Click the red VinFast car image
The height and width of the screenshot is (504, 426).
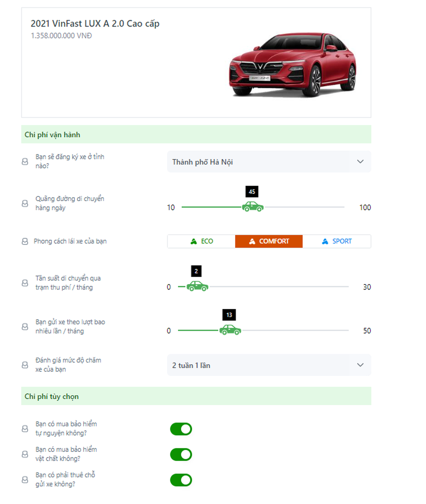coord(292,65)
